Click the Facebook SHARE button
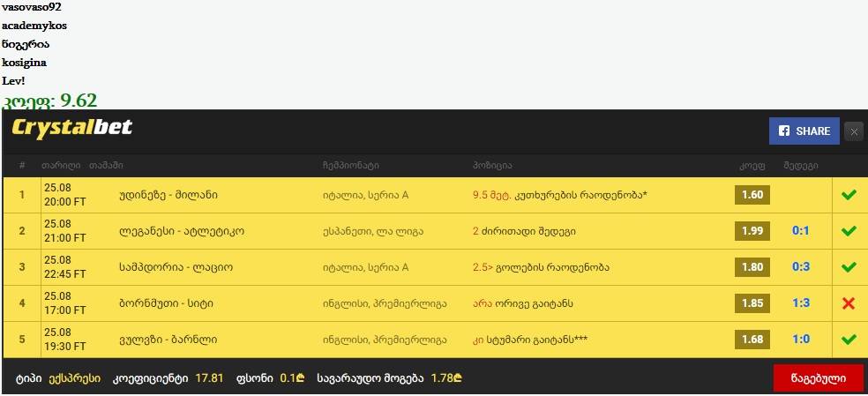The image size is (868, 396). 804,131
